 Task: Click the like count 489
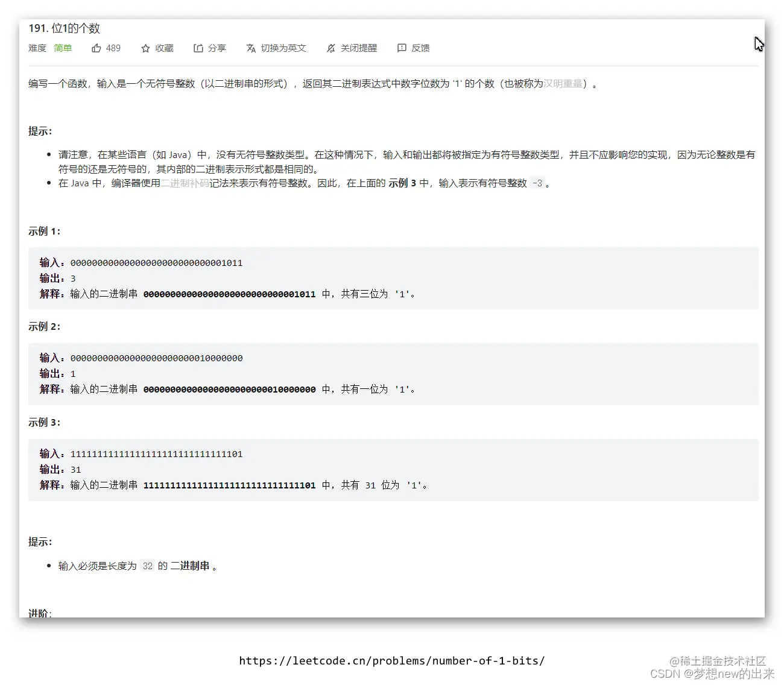coord(113,48)
